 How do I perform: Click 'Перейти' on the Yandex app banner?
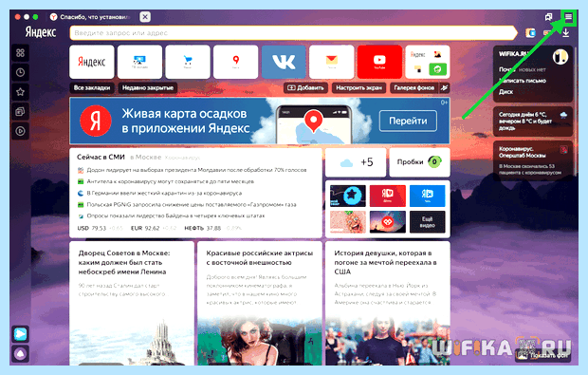pos(408,121)
